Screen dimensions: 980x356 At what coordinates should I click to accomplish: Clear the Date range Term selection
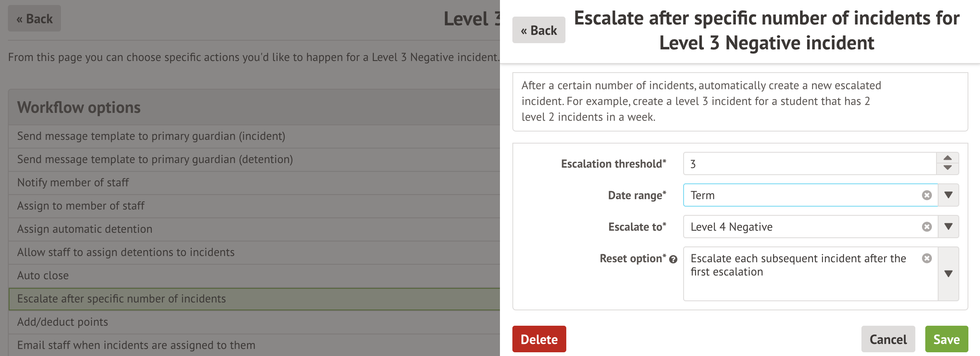927,195
